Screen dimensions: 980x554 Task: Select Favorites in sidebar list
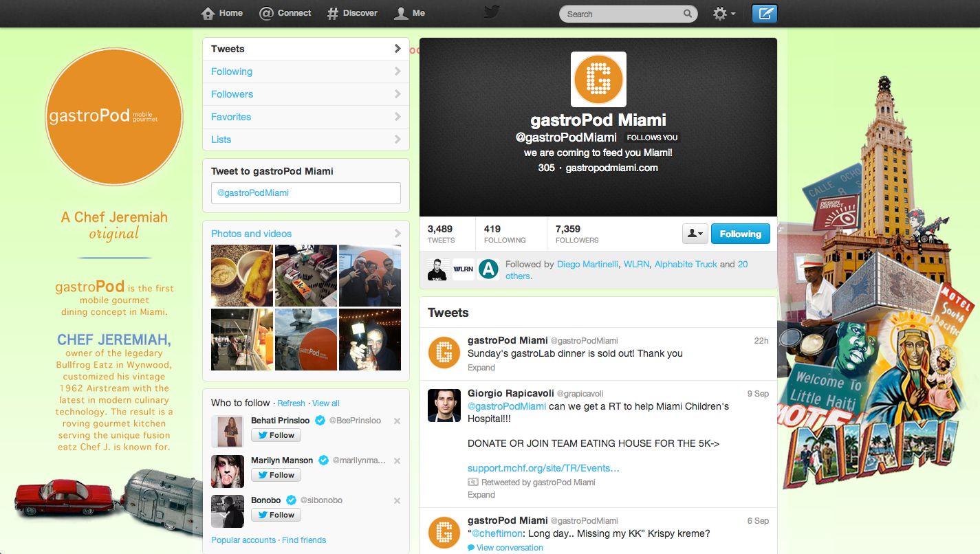306,117
